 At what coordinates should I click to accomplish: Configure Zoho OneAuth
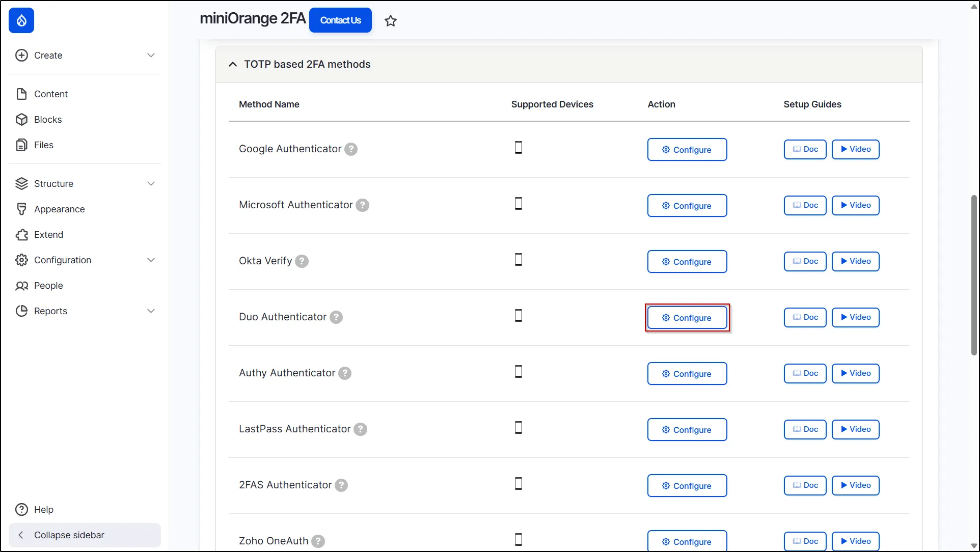click(687, 541)
